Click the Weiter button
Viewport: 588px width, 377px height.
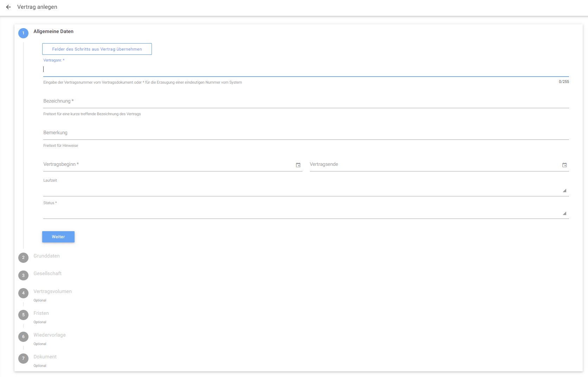58,237
